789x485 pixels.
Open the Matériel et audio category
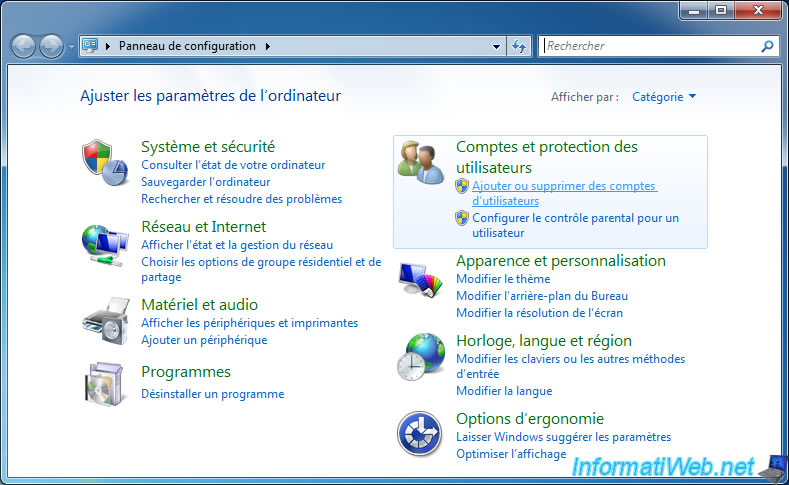(199, 304)
